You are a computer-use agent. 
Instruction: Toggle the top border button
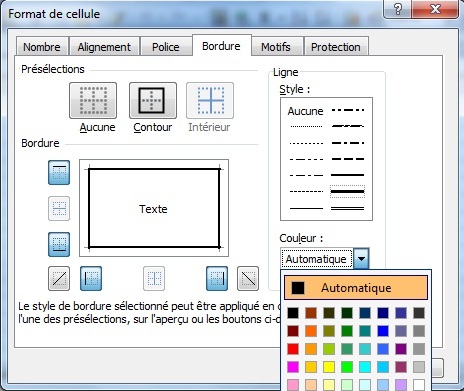click(59, 172)
